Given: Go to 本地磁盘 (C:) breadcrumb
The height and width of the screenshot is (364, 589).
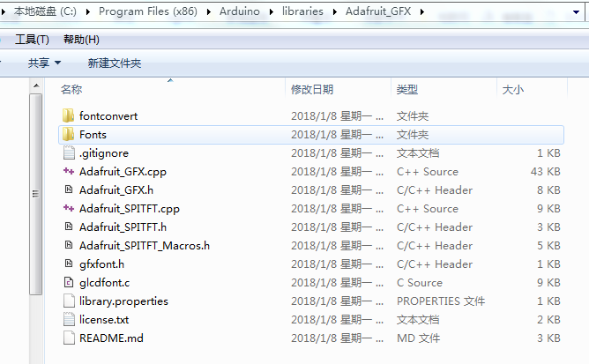Looking at the screenshot, I should coord(45,11).
